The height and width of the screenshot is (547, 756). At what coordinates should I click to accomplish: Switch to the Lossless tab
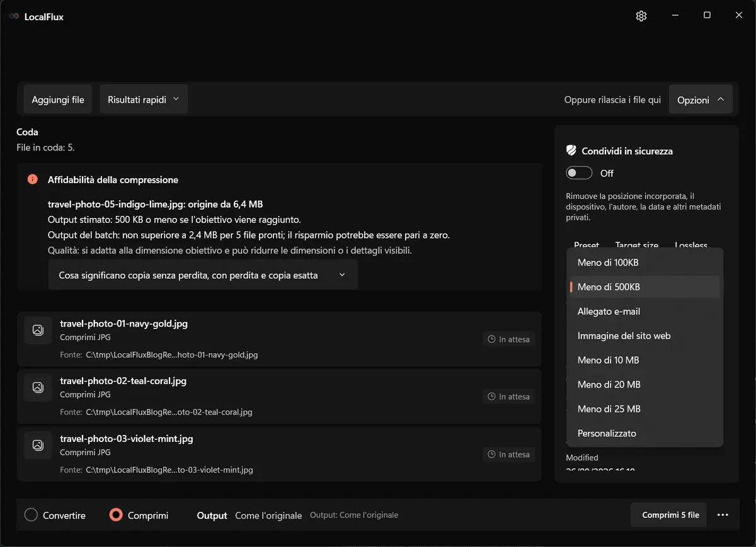(691, 244)
